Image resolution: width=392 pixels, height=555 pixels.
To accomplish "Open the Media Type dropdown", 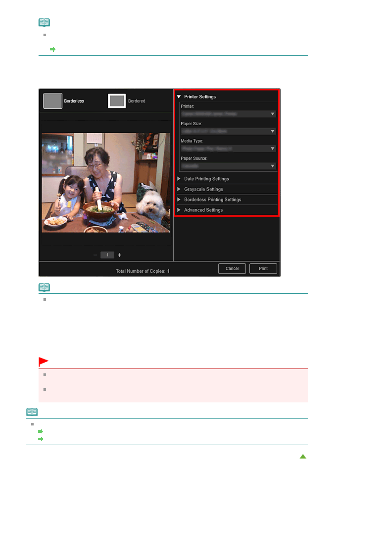I will click(228, 149).
